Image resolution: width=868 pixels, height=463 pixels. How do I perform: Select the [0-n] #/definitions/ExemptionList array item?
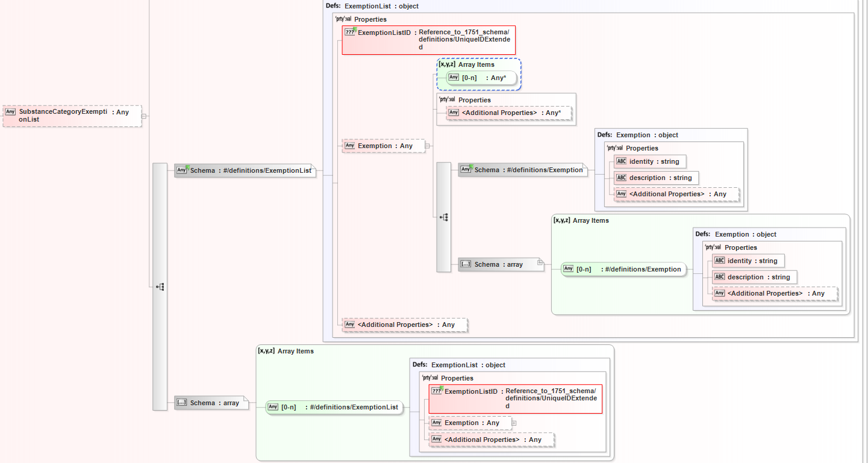click(334, 407)
